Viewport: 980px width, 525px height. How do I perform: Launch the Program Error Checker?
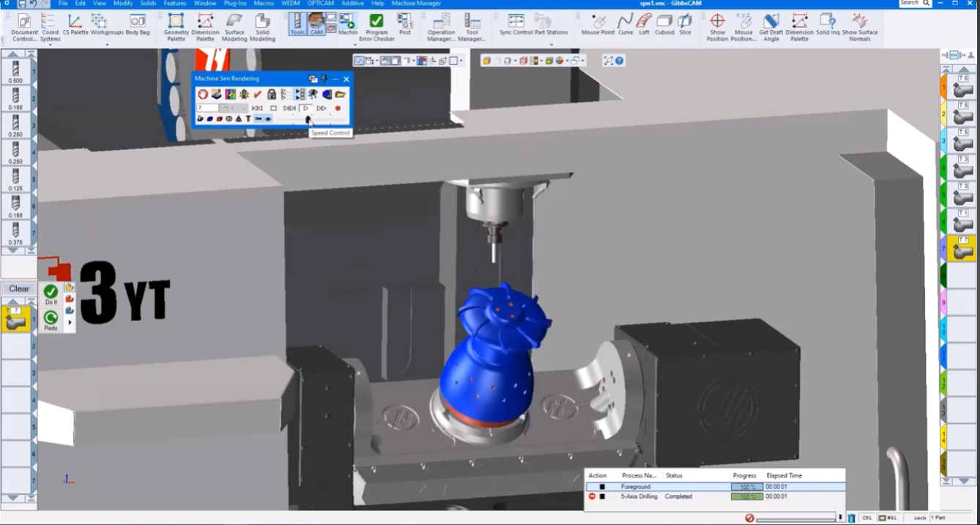(x=376, y=26)
